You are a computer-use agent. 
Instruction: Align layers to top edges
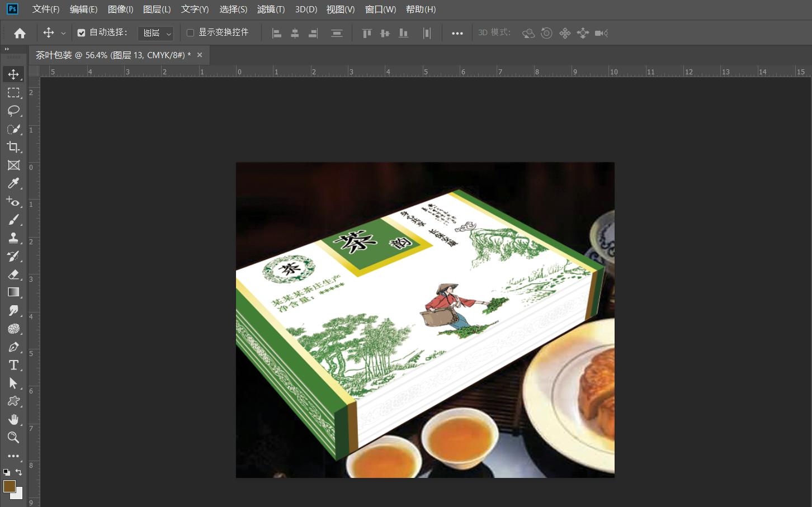[x=366, y=33]
